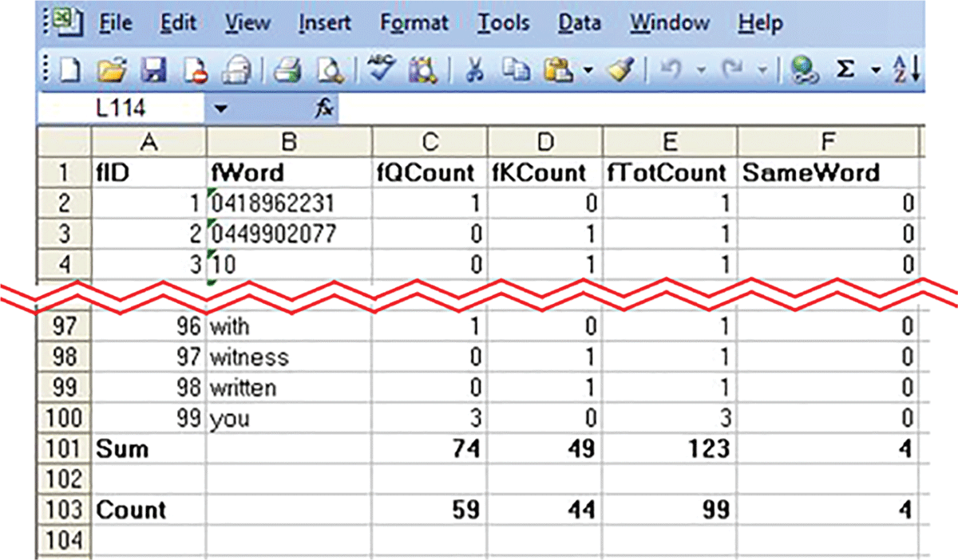
Task: Open the Edit menu
Action: tap(178, 23)
